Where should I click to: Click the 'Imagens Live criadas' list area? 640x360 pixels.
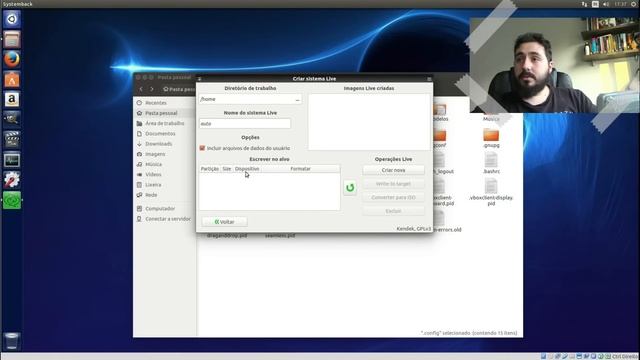tap(369, 122)
